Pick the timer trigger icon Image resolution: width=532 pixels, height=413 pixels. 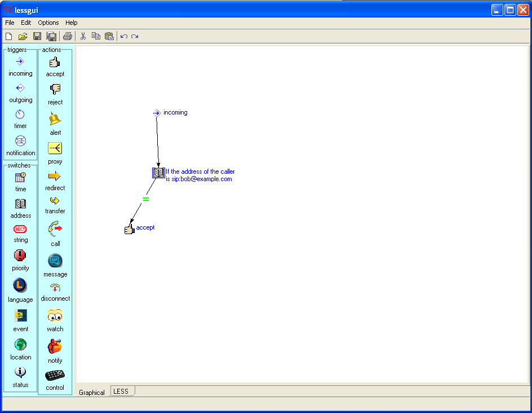20,114
